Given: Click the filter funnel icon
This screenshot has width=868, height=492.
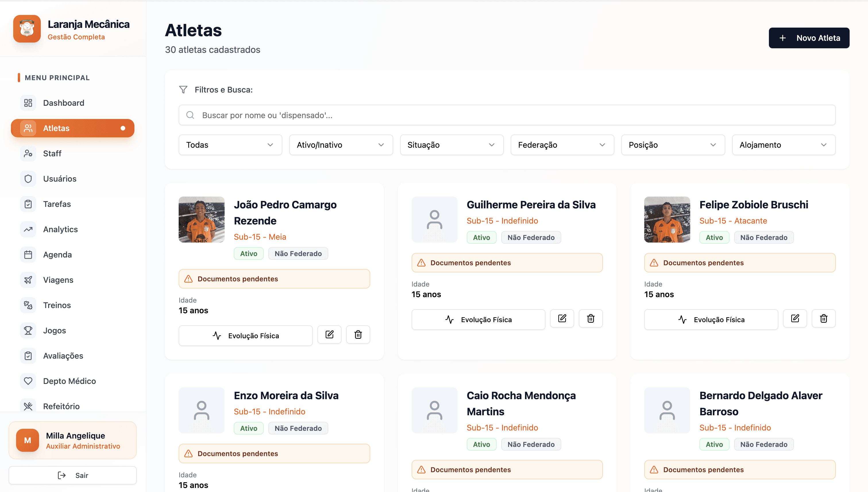Looking at the screenshot, I should point(183,90).
